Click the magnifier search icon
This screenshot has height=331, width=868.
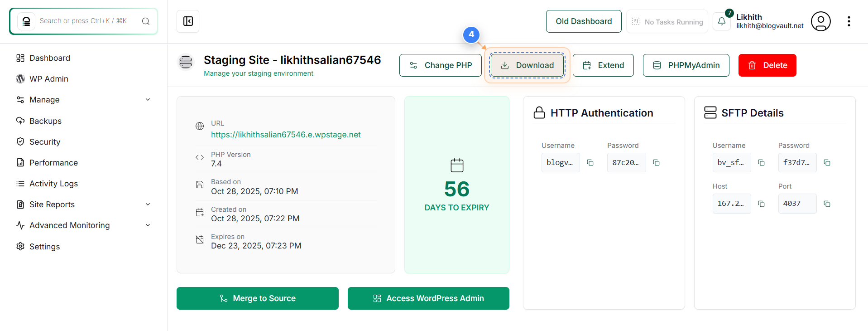(145, 21)
